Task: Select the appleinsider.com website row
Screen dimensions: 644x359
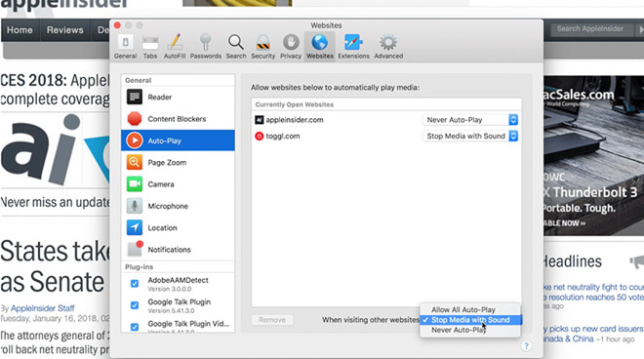Action: 386,120
